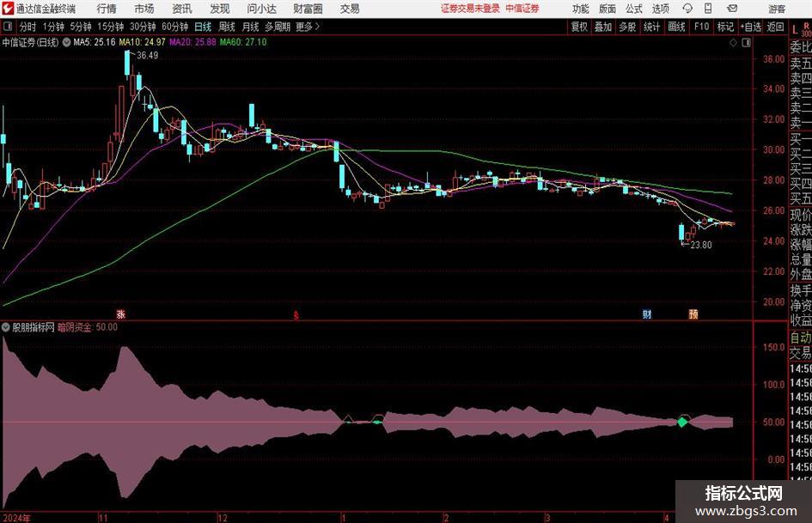Switch to the 月线 monthly tab
812x523 pixels.
click(x=251, y=27)
